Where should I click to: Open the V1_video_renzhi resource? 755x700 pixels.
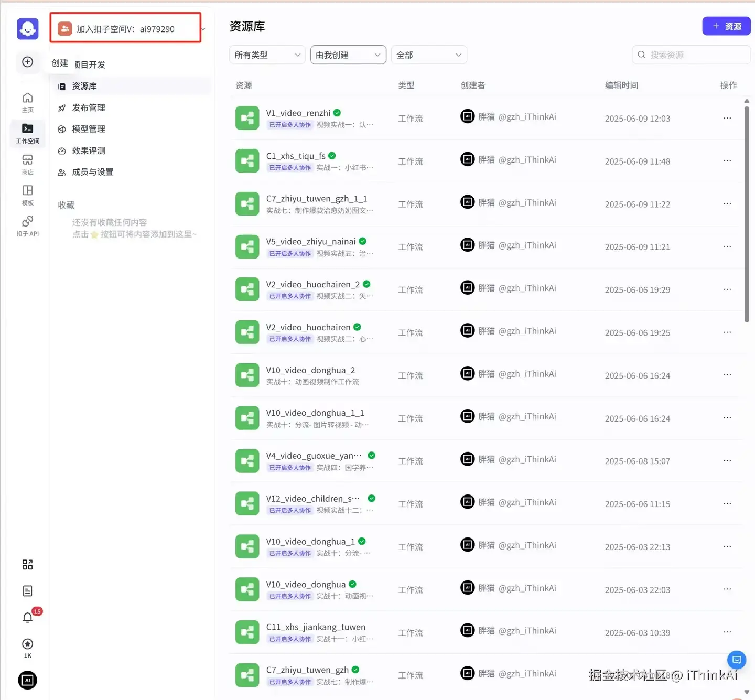click(298, 113)
